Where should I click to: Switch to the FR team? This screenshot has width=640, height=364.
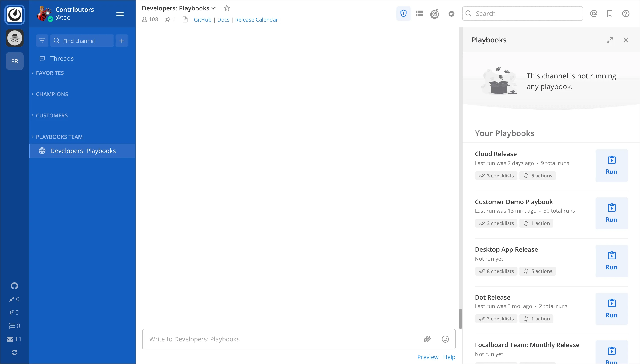tap(14, 61)
